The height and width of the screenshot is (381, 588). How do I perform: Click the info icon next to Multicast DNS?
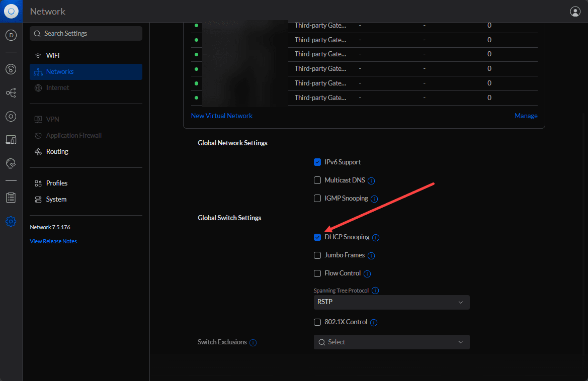371,180
